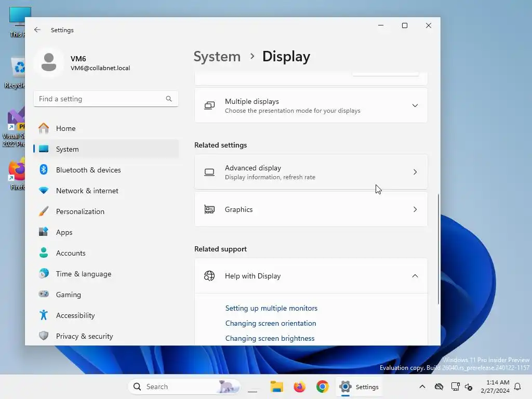Launch Firefox from the taskbar
The image size is (532, 399).
[300, 387]
